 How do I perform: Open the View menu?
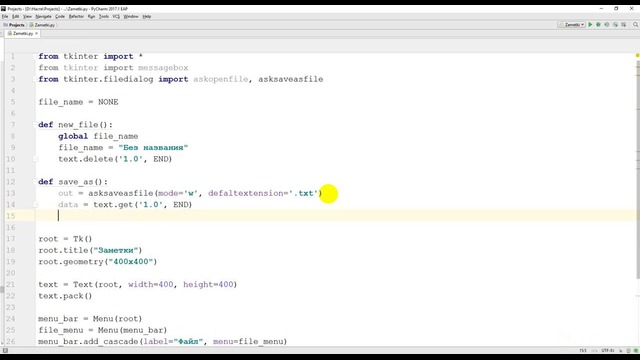click(x=27, y=16)
